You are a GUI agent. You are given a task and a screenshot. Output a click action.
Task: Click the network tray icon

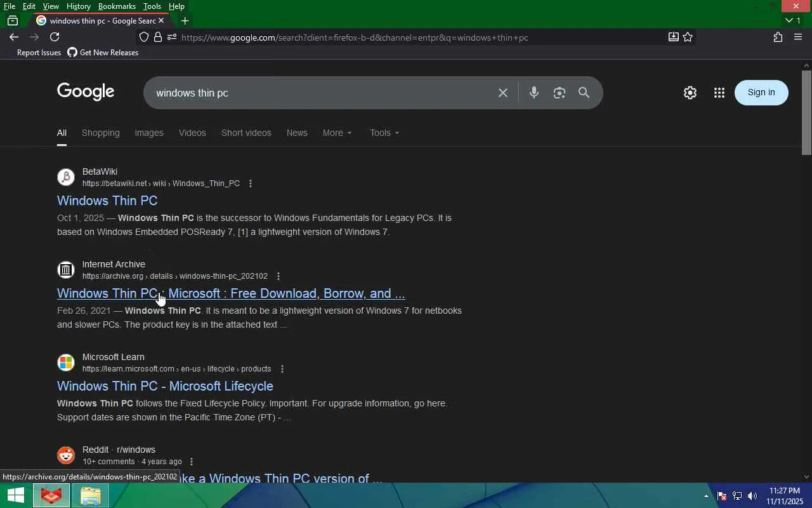pos(737,496)
